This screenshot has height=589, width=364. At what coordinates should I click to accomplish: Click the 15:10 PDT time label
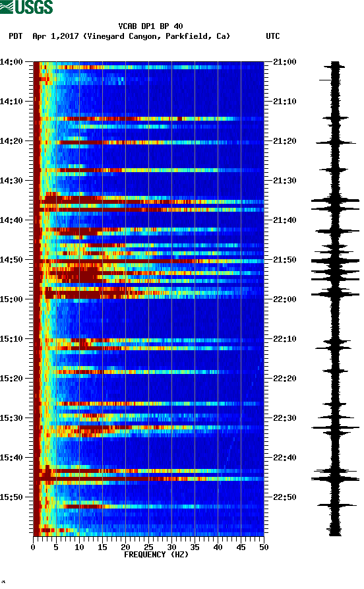(x=11, y=339)
